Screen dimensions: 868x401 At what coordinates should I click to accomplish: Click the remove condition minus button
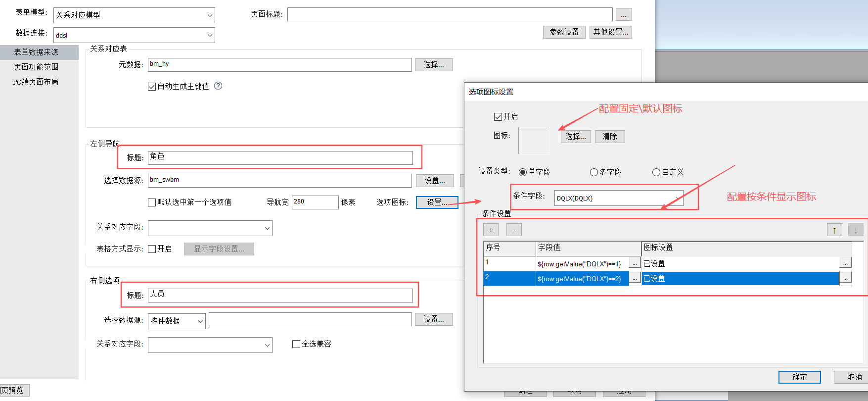tap(514, 230)
